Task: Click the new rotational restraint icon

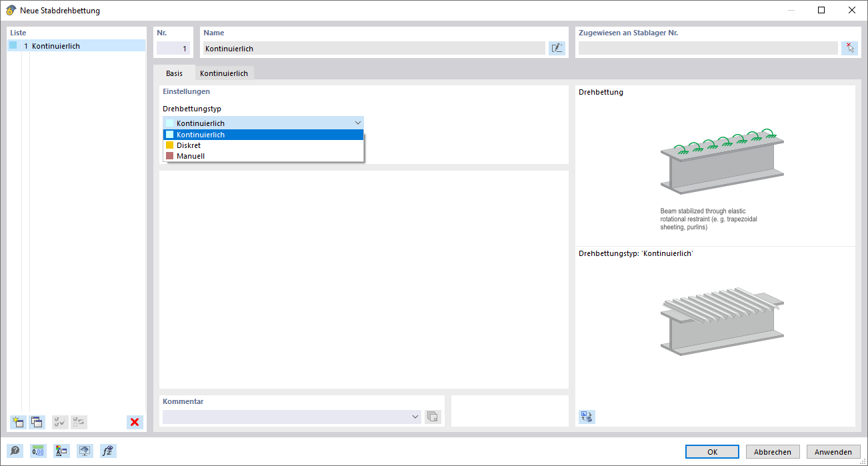Action: coord(18,422)
